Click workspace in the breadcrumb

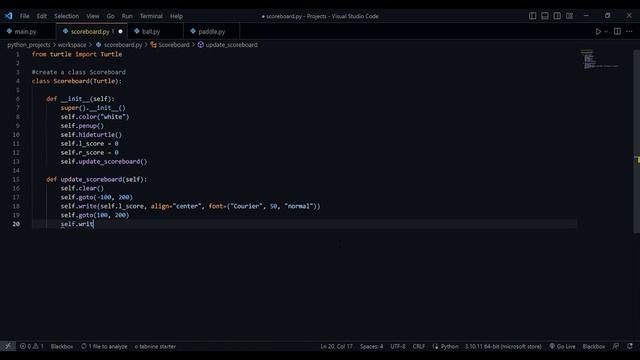click(72, 45)
